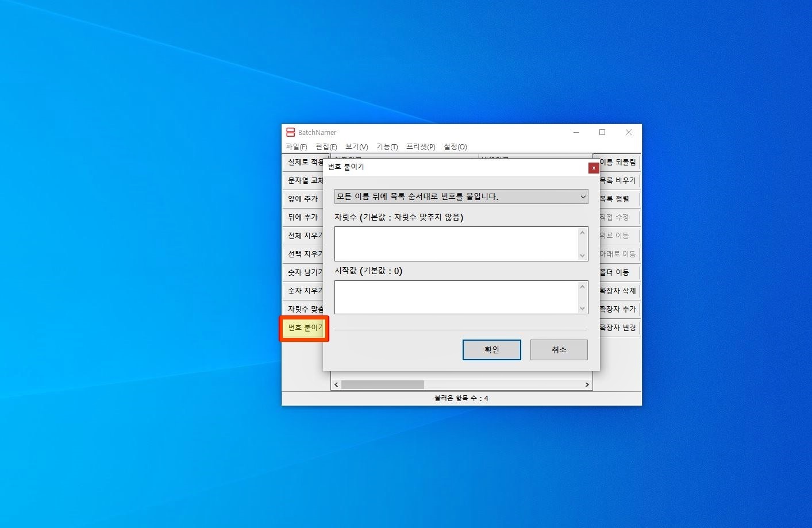Click the '불러온 항목 수 : 4' status text
This screenshot has width=812, height=528.
pos(461,398)
